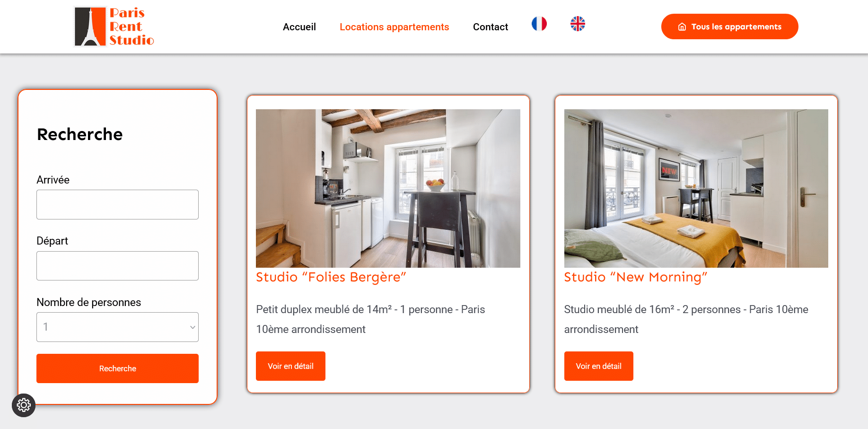This screenshot has width=868, height=429.
Task: Open the Studio "New Morning" title link
Action: pos(636,277)
